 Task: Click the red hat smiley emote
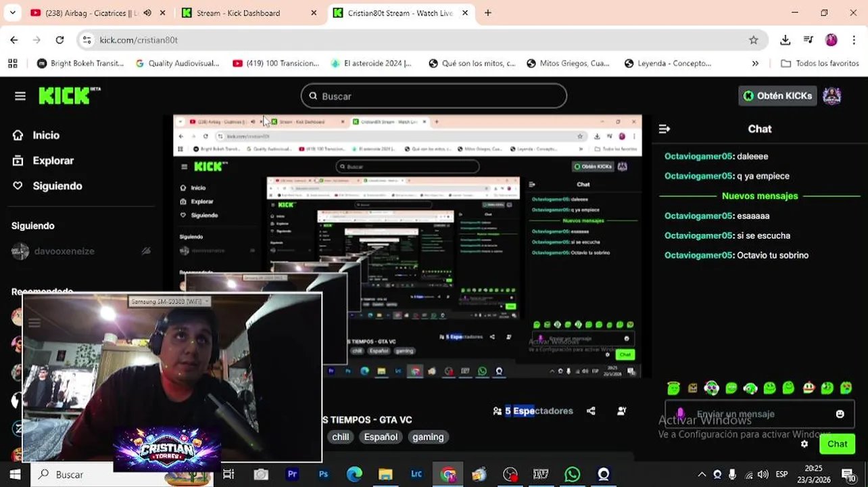pos(809,388)
